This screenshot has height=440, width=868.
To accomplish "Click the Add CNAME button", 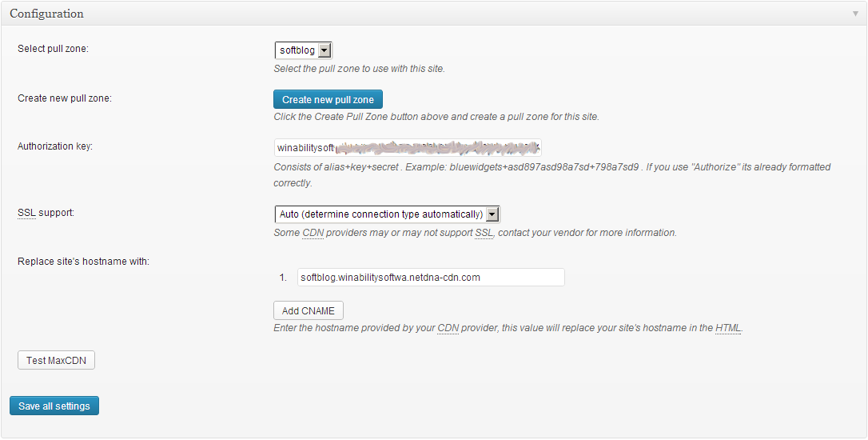I will point(309,311).
